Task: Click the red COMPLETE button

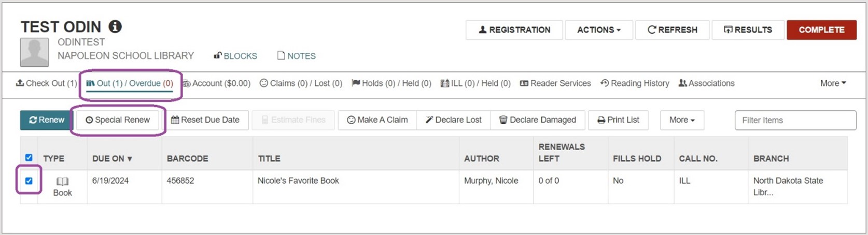Action: (x=821, y=30)
